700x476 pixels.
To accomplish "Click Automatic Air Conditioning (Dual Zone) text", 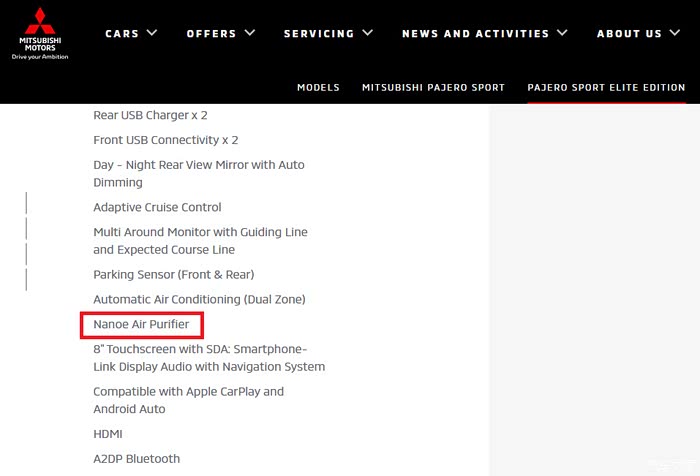I will click(x=199, y=299).
